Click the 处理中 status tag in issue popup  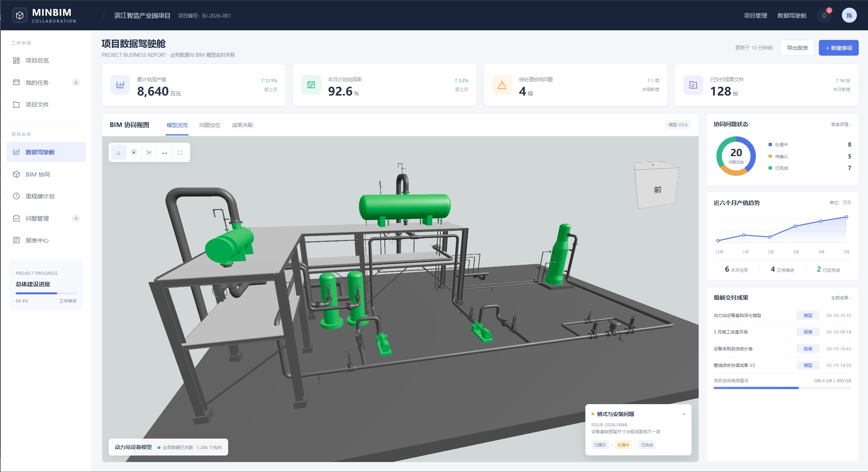tap(623, 445)
